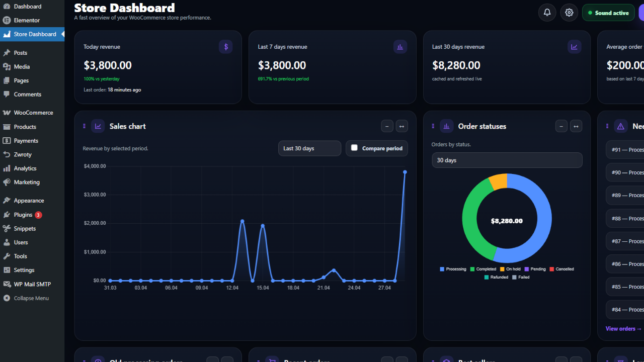Toggle Processing series in donut legend
644x362 pixels.
point(453,269)
